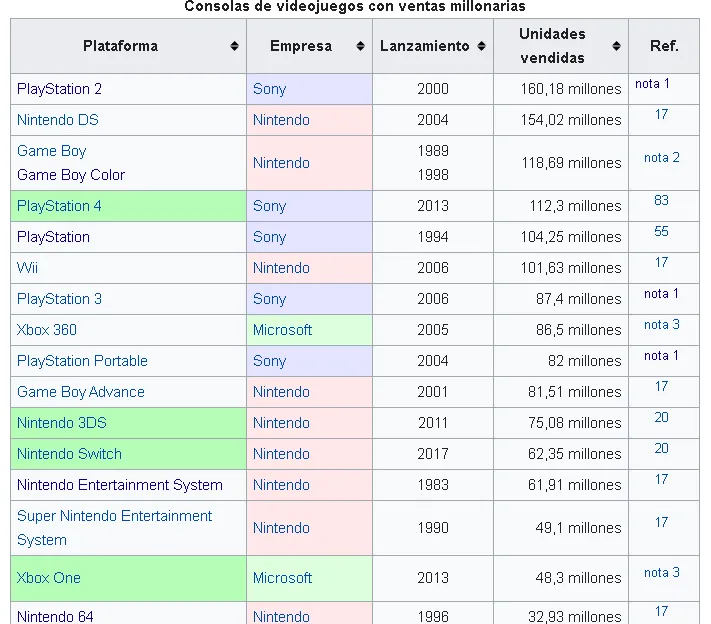Open nota 2 reference for Game Boy
Screen dimensions: 711x624
[662, 157]
